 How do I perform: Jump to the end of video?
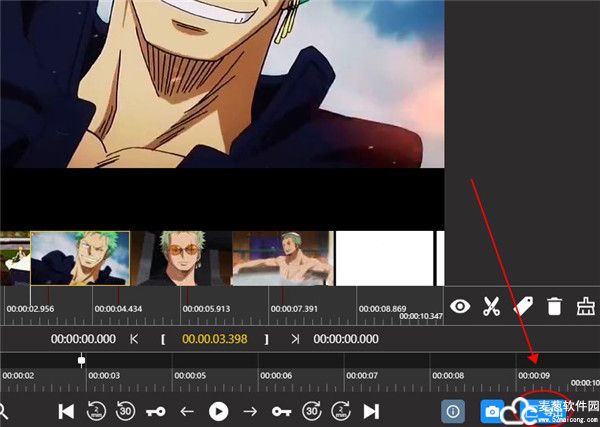point(371,411)
